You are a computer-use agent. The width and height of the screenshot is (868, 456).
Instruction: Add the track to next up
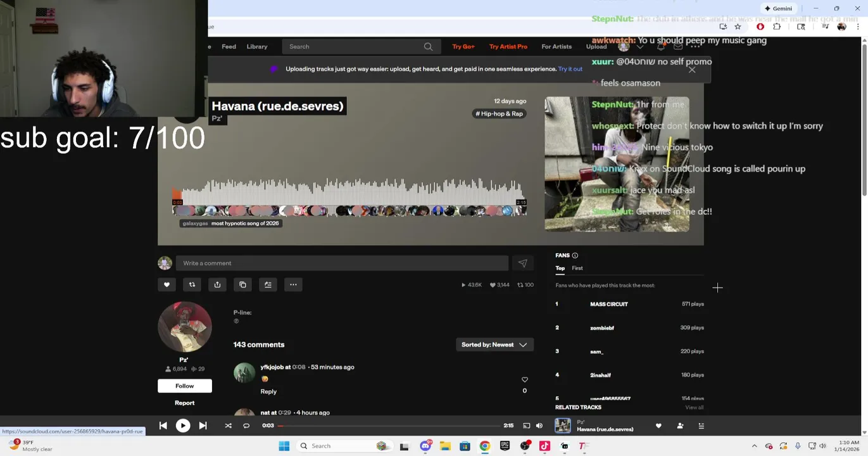(268, 284)
